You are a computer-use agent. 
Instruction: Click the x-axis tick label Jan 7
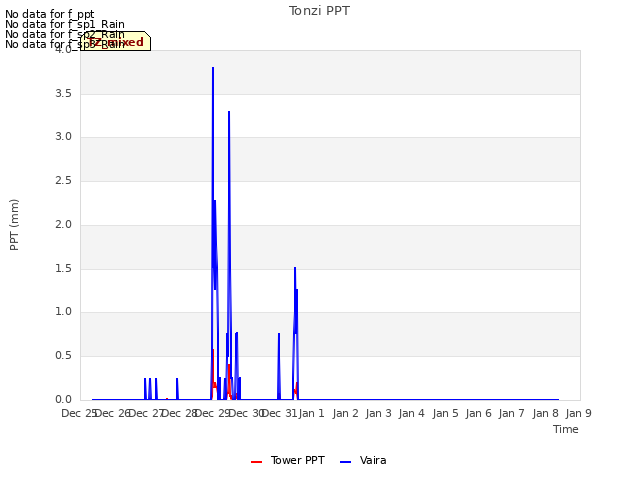click(511, 413)
